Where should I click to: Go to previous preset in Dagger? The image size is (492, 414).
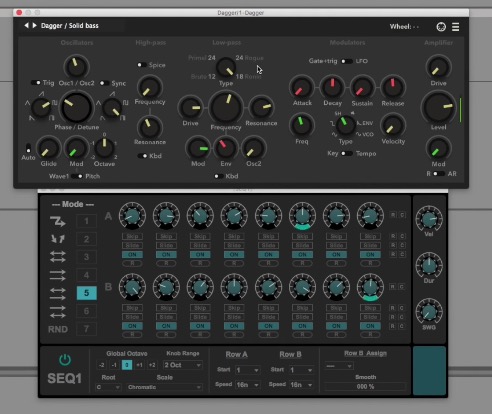click(x=26, y=25)
